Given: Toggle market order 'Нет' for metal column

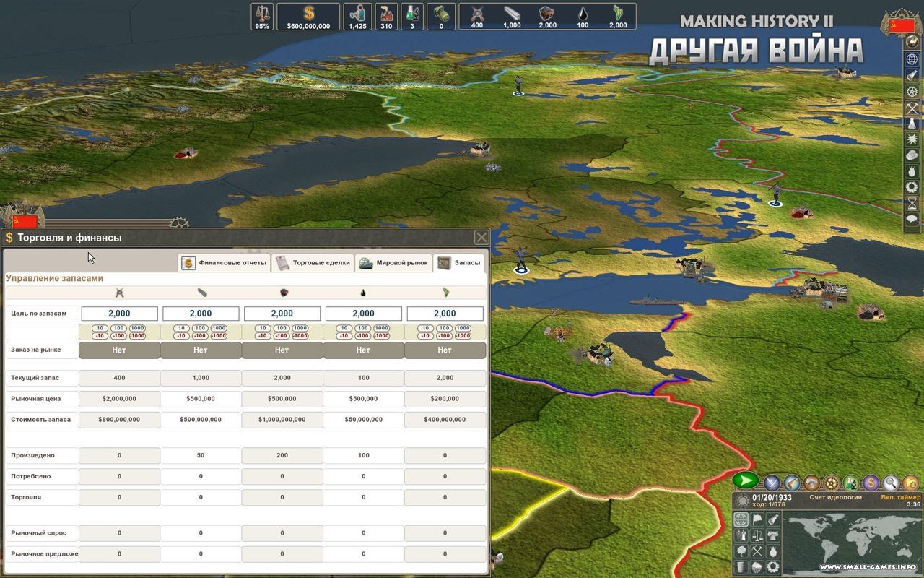Looking at the screenshot, I should (201, 350).
